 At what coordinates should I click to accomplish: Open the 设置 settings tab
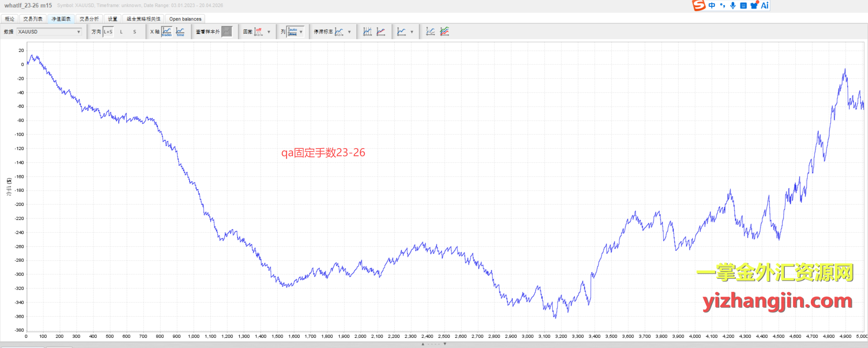[112, 19]
